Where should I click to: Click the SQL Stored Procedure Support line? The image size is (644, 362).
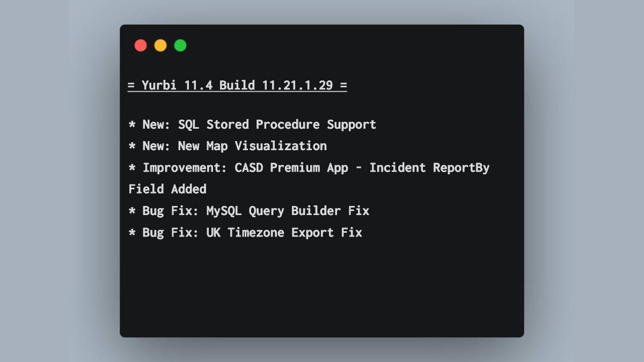(252, 124)
